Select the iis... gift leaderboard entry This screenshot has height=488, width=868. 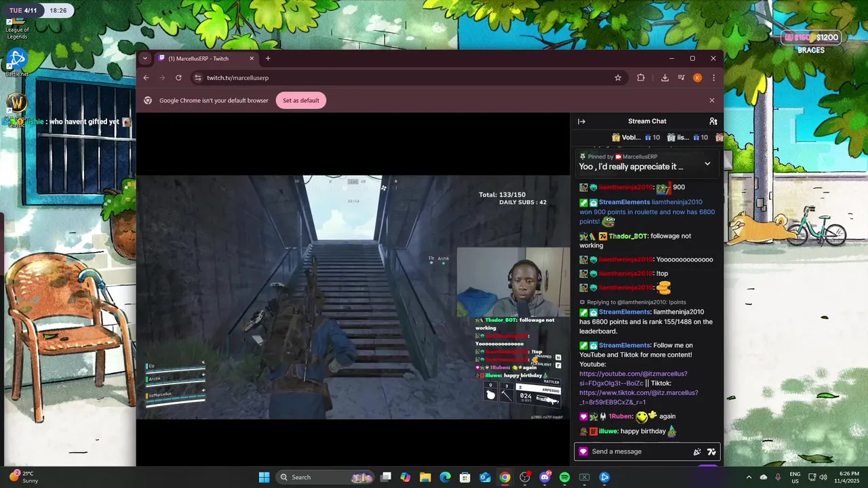coord(687,138)
